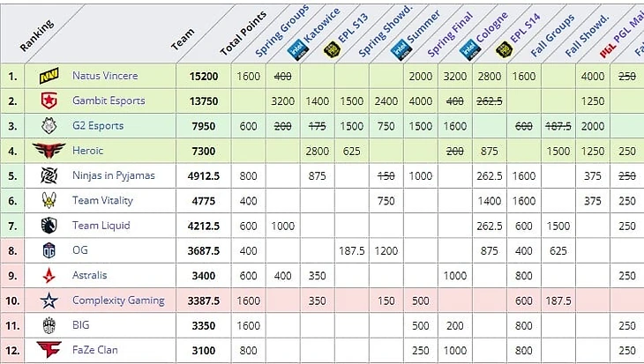
Task: Open the Fall Showd. column header link
Action: coord(587,35)
